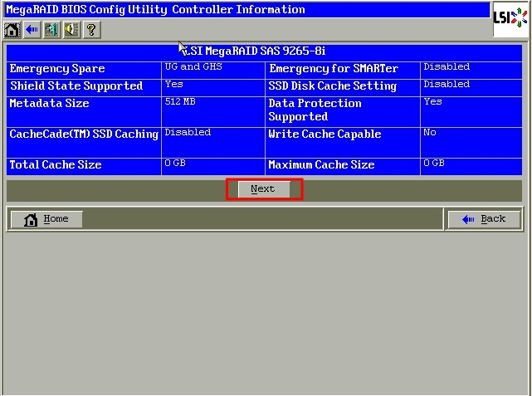This screenshot has height=396, width=532.
Task: Open help via the question mark icon
Action: point(91,30)
